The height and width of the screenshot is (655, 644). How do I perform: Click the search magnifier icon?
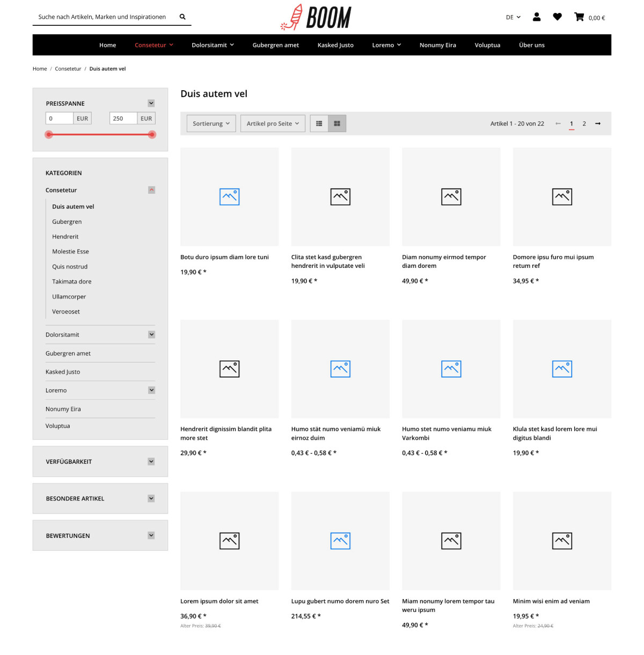(x=182, y=17)
